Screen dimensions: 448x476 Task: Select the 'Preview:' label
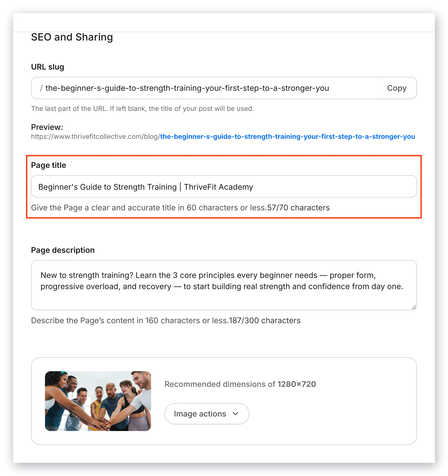click(47, 127)
